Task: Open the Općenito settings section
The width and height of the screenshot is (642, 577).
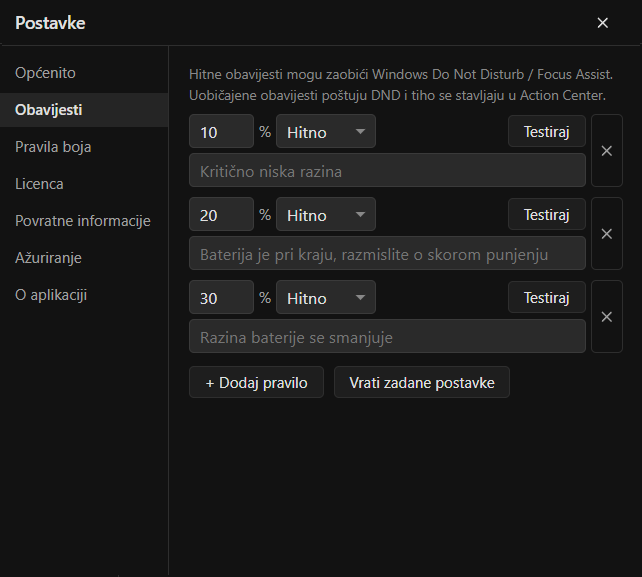Action: 84,73
